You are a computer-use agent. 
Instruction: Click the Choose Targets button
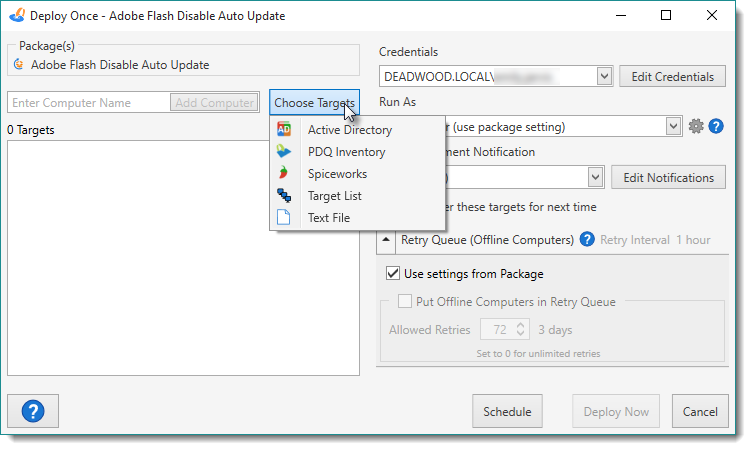point(314,102)
